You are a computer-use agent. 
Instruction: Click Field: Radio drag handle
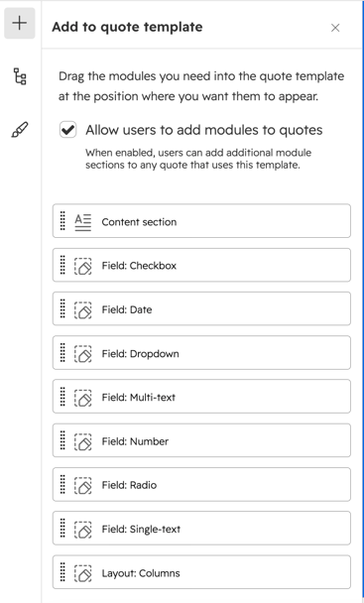[62, 484]
